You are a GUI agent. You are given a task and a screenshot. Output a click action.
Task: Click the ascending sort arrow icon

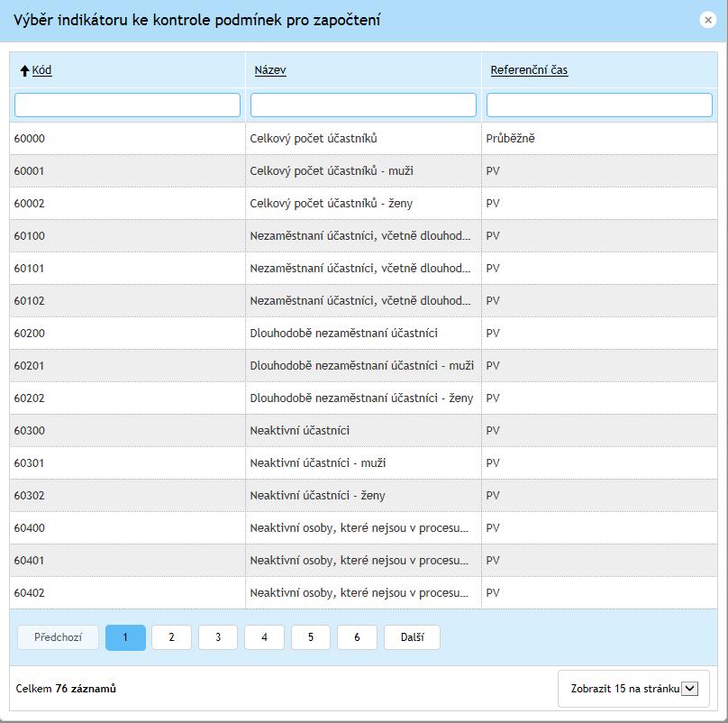click(25, 70)
